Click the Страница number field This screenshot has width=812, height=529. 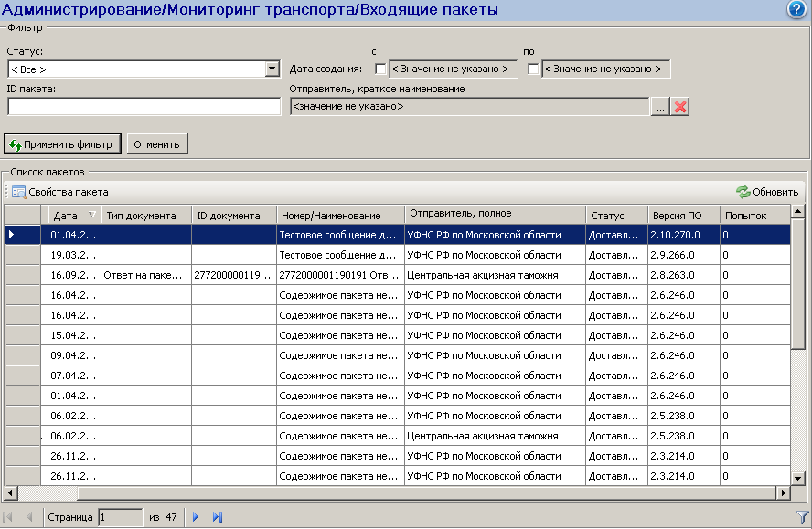pyautogui.click(x=120, y=516)
